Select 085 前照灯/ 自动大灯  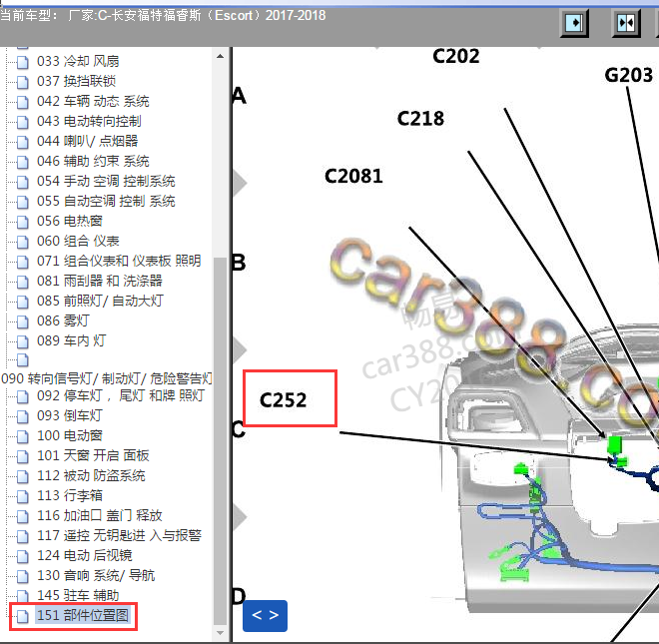pos(100,301)
